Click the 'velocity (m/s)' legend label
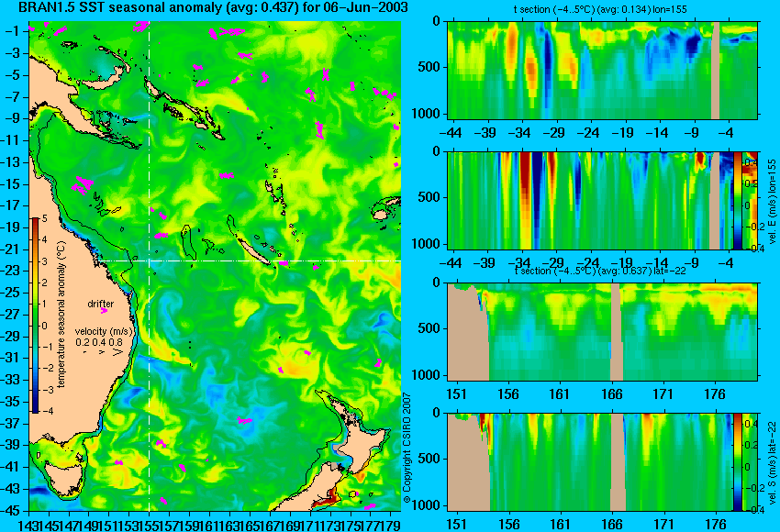 [x=104, y=331]
